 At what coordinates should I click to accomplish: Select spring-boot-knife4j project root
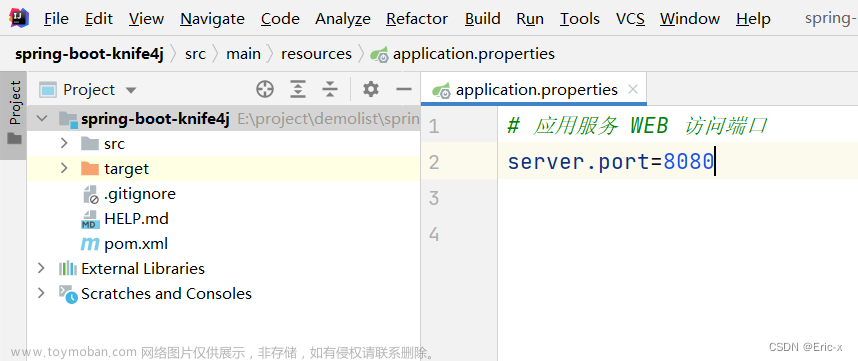click(x=224, y=119)
